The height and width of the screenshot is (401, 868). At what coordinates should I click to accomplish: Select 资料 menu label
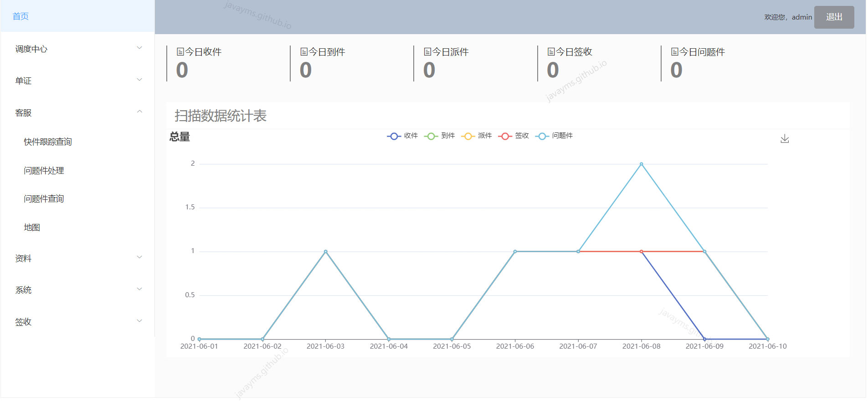coord(23,258)
